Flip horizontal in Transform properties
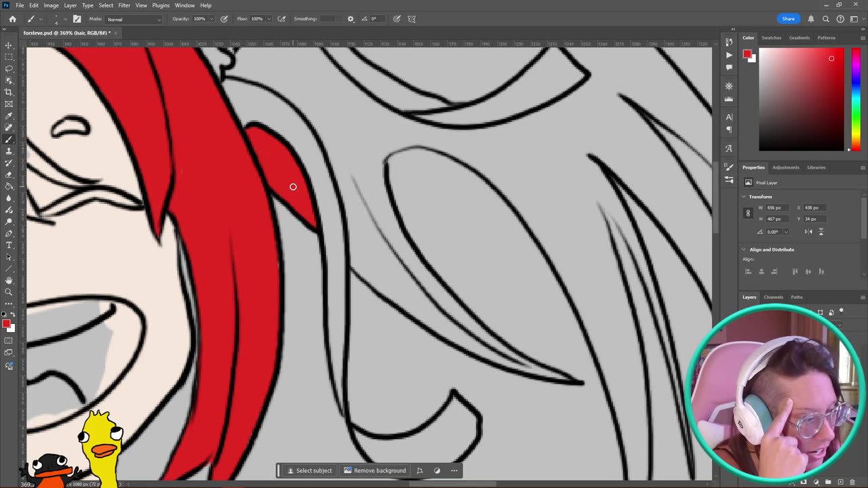Viewport: 868px width, 488px height. click(x=808, y=232)
